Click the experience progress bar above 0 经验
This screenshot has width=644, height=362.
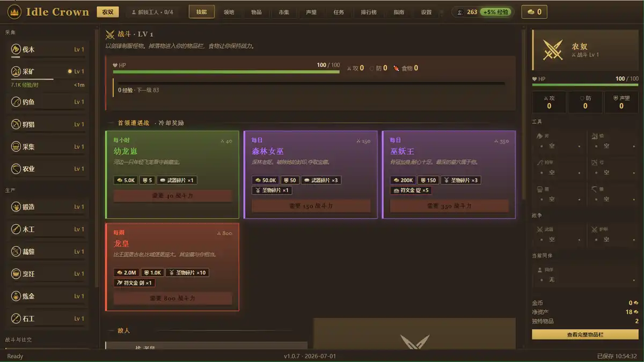311,83
